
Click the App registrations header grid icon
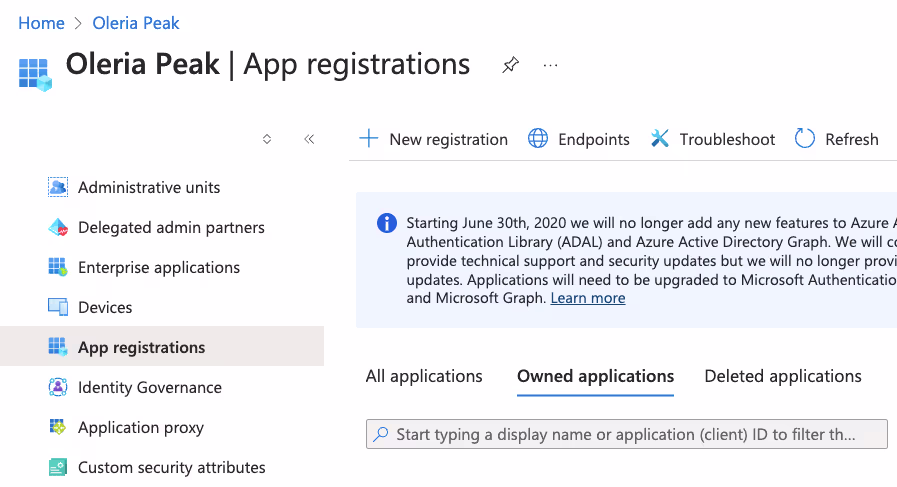point(35,74)
